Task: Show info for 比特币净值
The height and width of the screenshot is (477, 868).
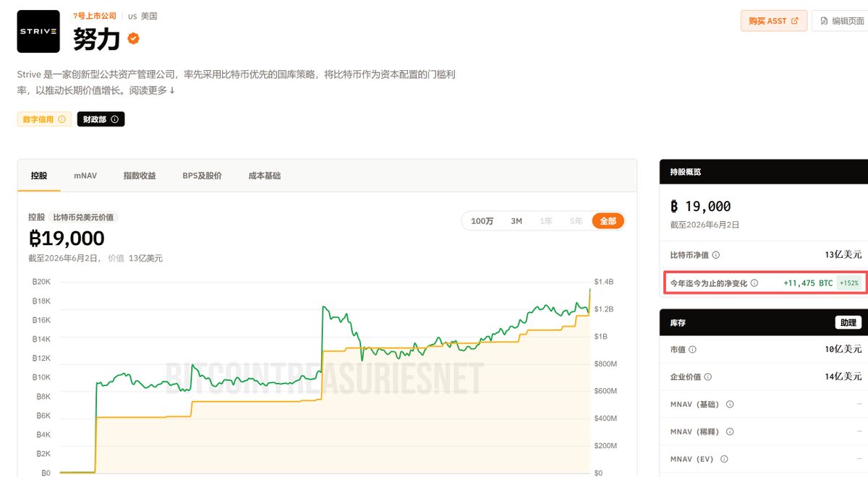Action: (x=716, y=255)
